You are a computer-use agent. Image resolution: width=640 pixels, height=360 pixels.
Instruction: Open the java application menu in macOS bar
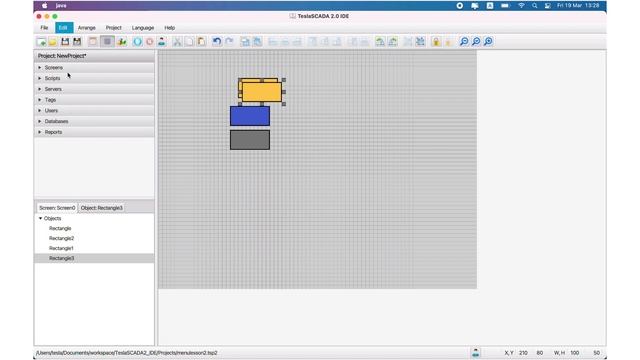pyautogui.click(x=61, y=5)
